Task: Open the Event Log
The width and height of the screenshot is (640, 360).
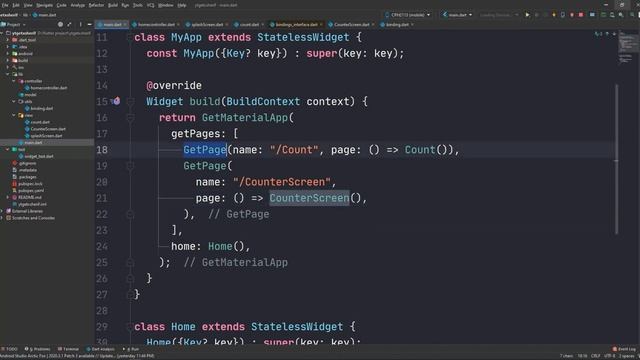Action: pos(624,349)
